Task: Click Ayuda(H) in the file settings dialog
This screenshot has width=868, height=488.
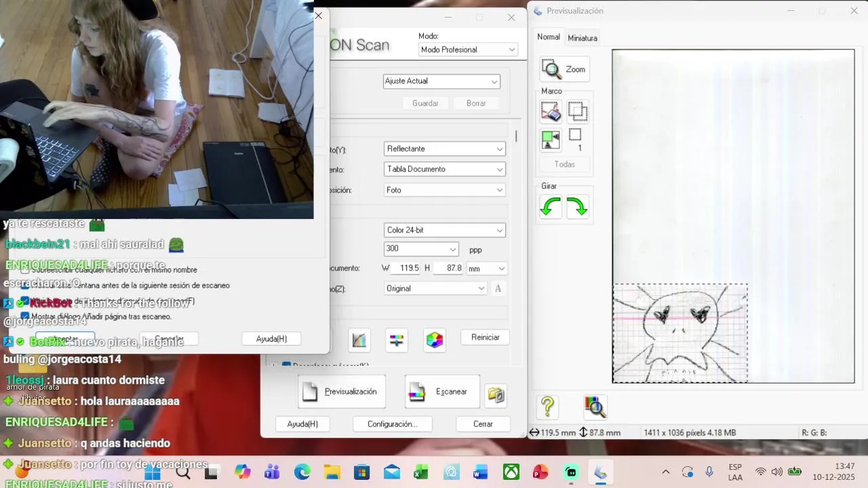Action: coord(271,339)
